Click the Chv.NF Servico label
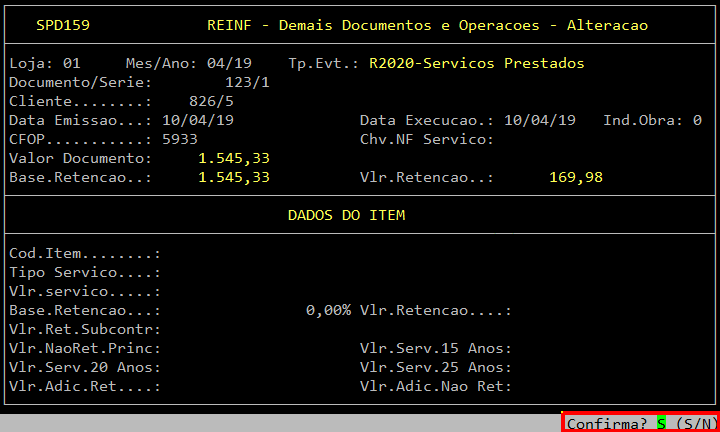This screenshot has height=432, width=720. (427, 139)
